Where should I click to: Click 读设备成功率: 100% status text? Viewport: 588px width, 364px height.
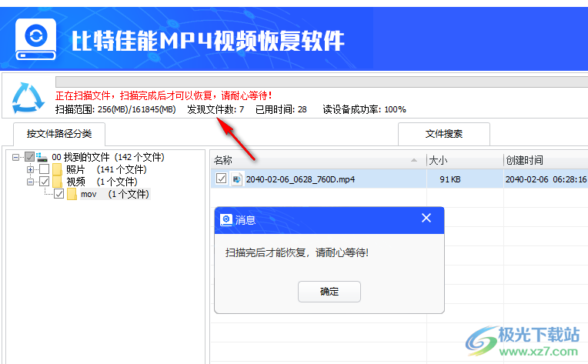(x=365, y=110)
